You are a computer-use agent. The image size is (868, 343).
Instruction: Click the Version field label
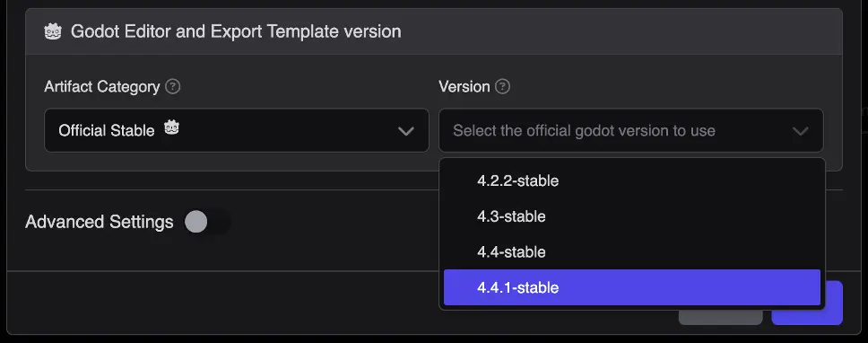[464, 86]
